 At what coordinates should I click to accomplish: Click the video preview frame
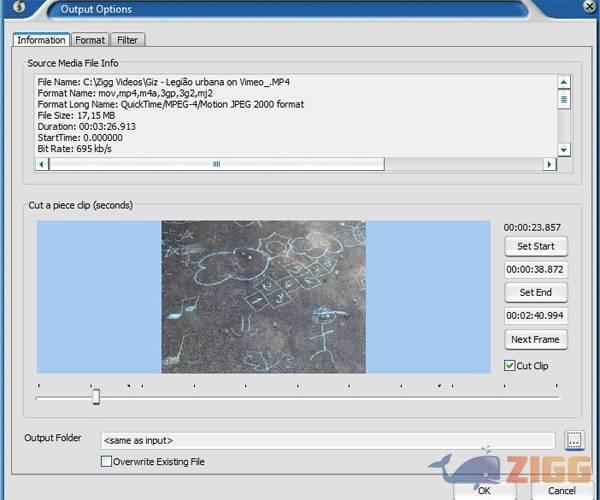coord(263,297)
